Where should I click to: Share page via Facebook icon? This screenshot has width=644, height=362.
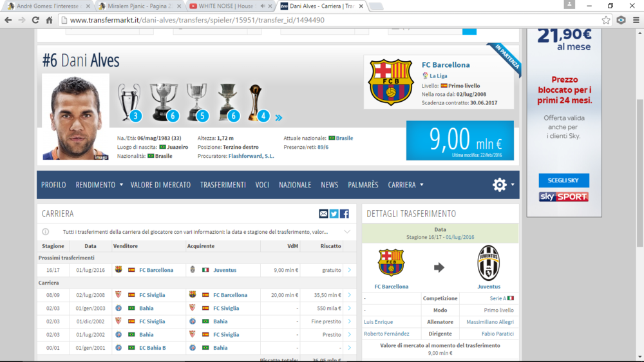[345, 214]
